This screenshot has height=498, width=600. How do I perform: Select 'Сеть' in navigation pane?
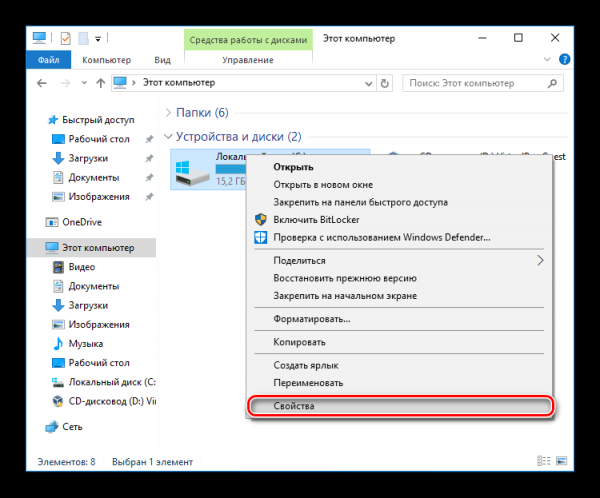coord(72,427)
